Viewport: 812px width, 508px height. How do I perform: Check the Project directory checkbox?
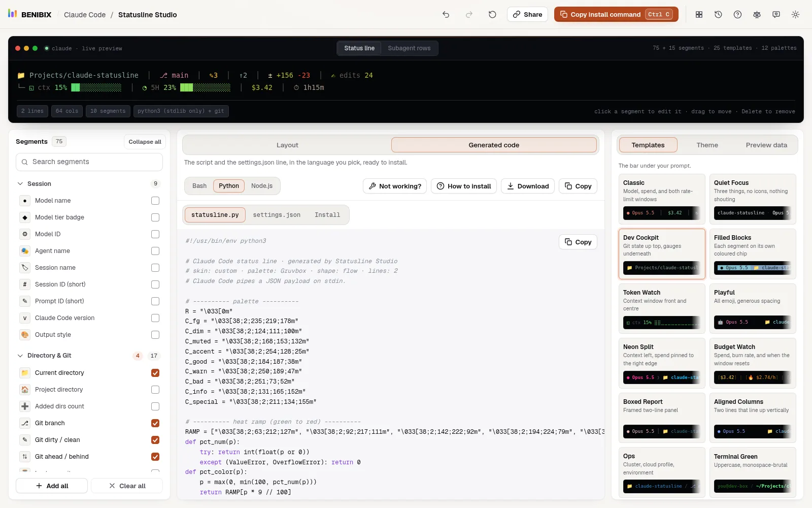155,390
